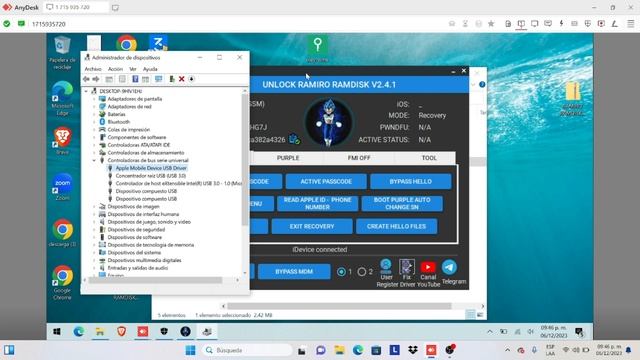Click READ APPLE ID - PHONE NUMBER button
The image size is (640, 360).
[x=318, y=203]
